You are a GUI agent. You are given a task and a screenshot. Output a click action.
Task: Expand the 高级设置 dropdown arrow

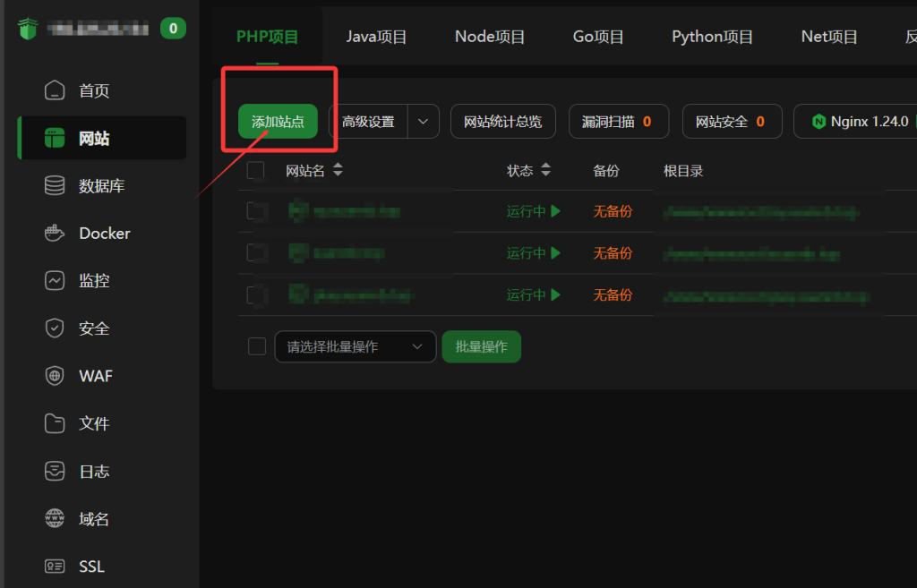pyautogui.click(x=424, y=122)
